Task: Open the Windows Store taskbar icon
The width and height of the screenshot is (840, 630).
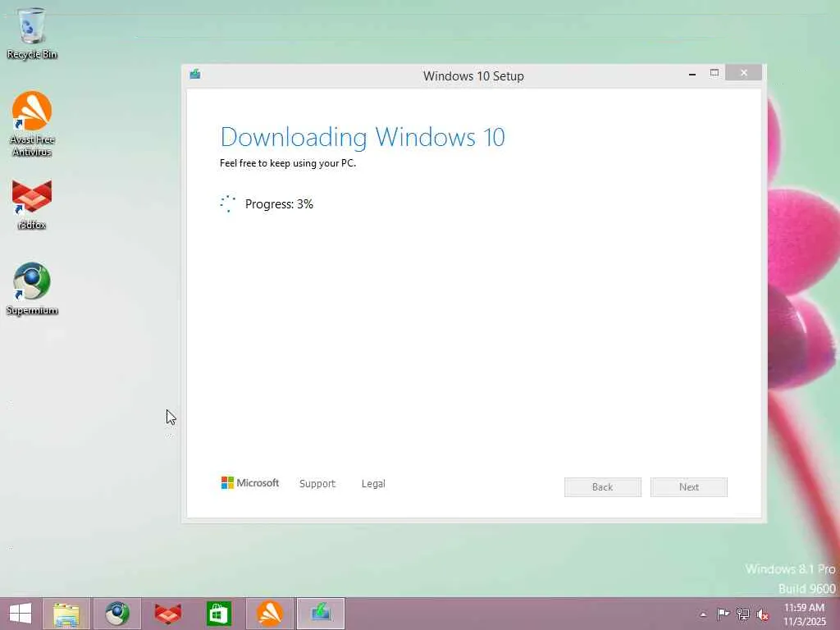Action: pyautogui.click(x=218, y=614)
